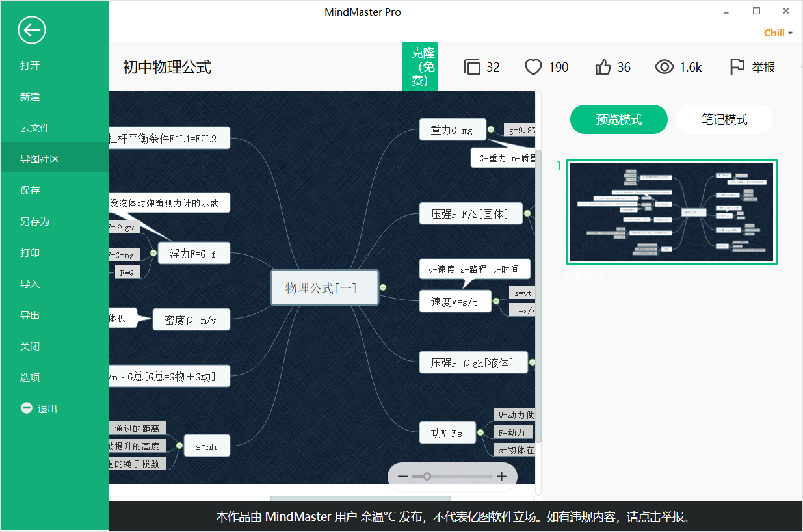
Task: Click the copy count icon showing 32
Action: [x=471, y=67]
